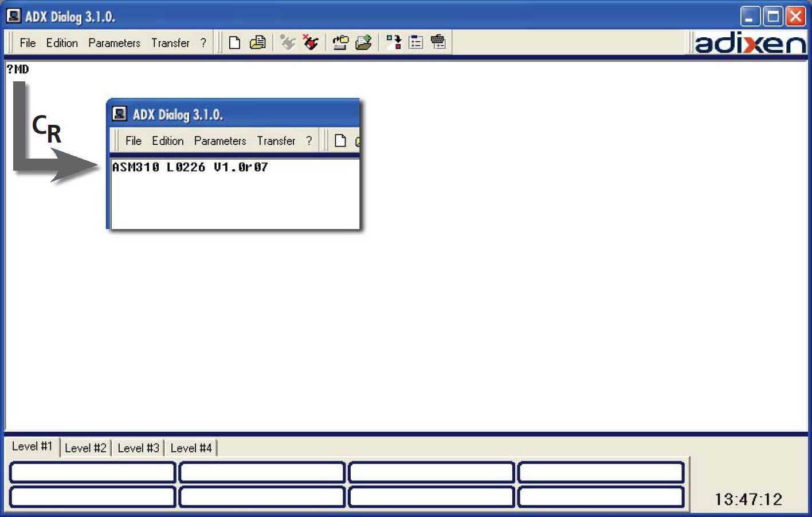The width and height of the screenshot is (812, 517).
Task: Click the main window title bar app icon
Action: (14, 16)
